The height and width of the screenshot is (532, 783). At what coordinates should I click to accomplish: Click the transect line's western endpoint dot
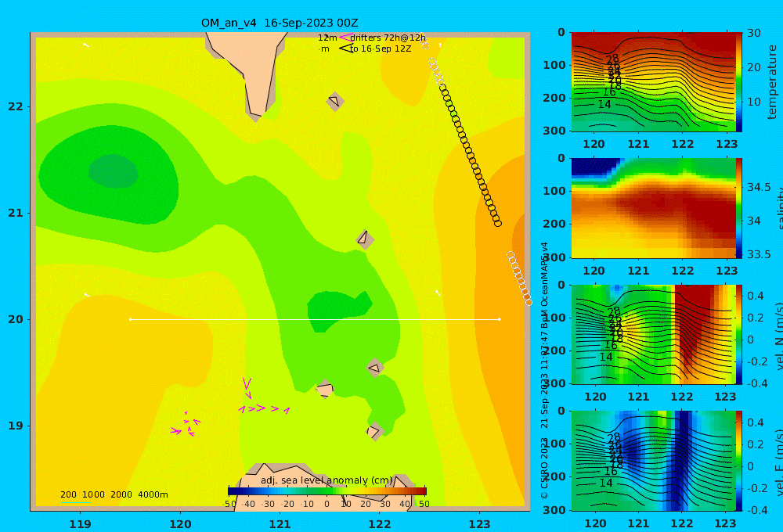coord(130,319)
